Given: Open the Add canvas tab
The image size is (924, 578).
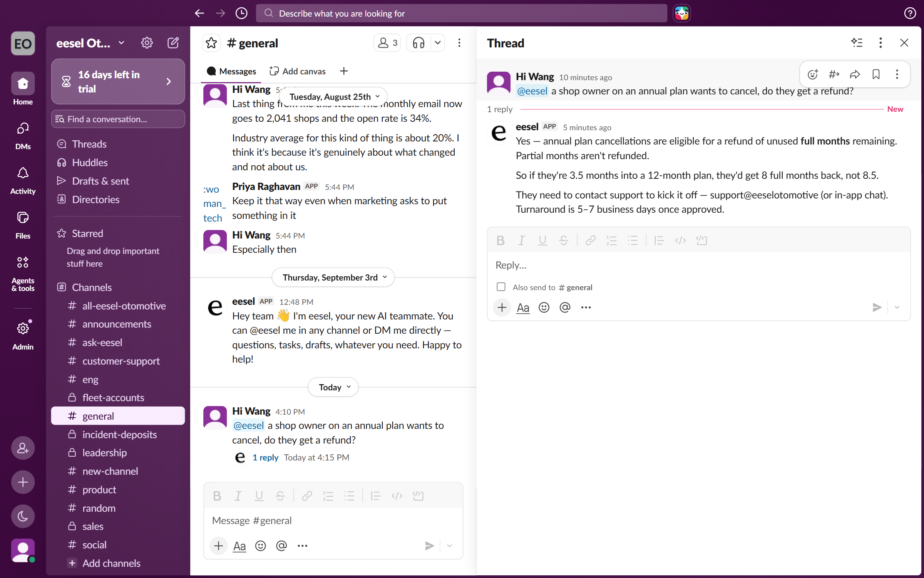Looking at the screenshot, I should tap(297, 71).
